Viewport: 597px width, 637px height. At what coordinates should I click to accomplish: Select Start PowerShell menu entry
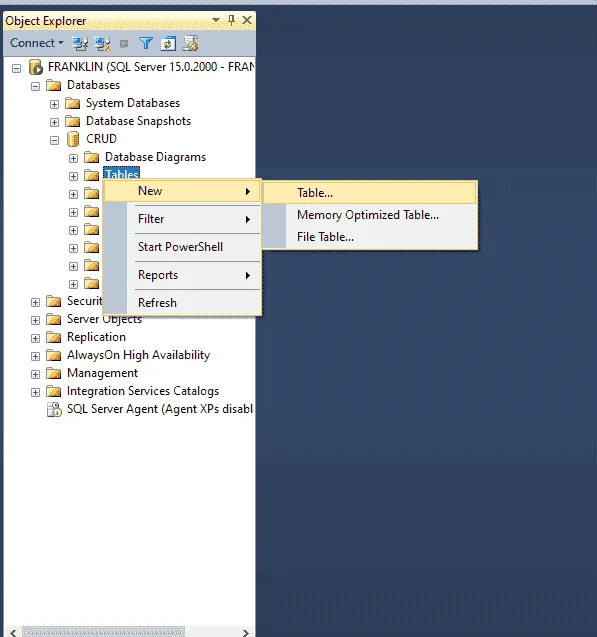tap(182, 247)
